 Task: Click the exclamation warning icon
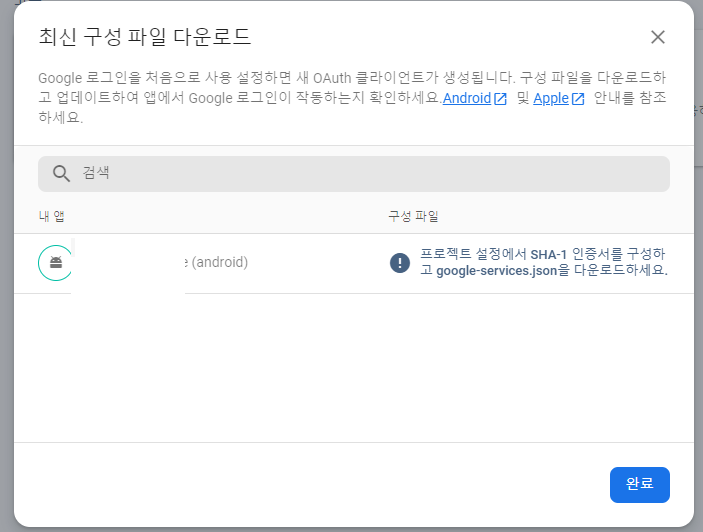point(399,263)
